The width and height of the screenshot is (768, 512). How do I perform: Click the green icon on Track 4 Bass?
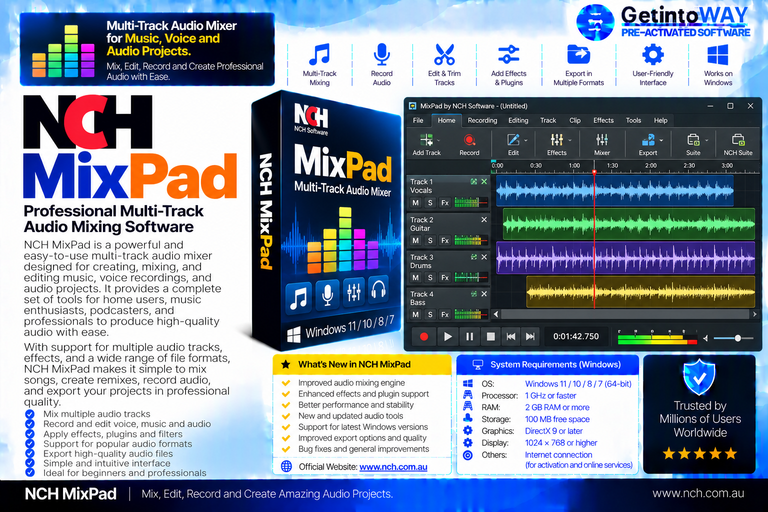pos(474,294)
